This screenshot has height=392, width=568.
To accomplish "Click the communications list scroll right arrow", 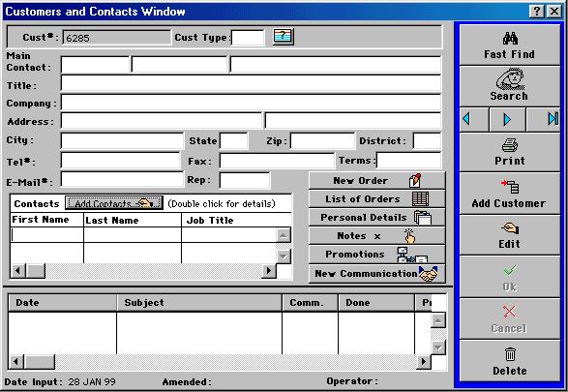I will pyautogui.click(x=424, y=362).
